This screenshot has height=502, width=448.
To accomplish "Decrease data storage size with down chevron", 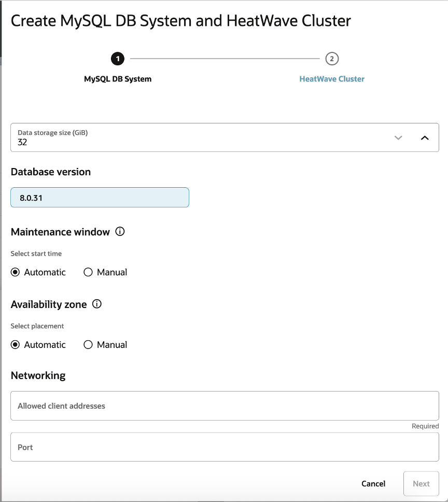I will point(398,137).
